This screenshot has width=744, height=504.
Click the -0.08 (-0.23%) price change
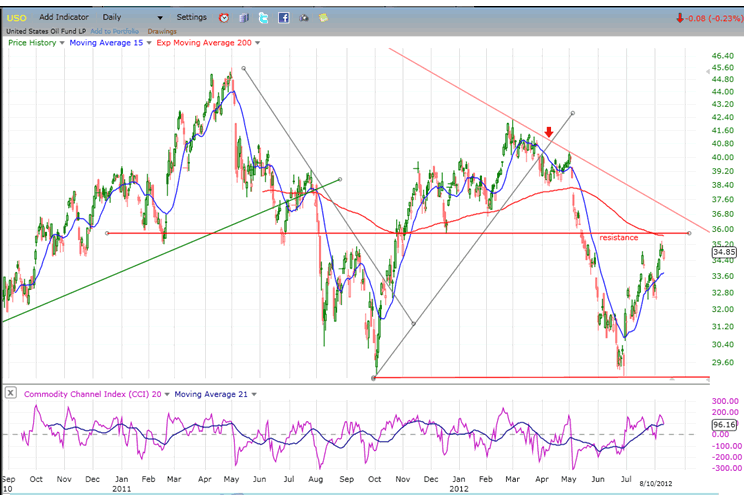click(710, 19)
